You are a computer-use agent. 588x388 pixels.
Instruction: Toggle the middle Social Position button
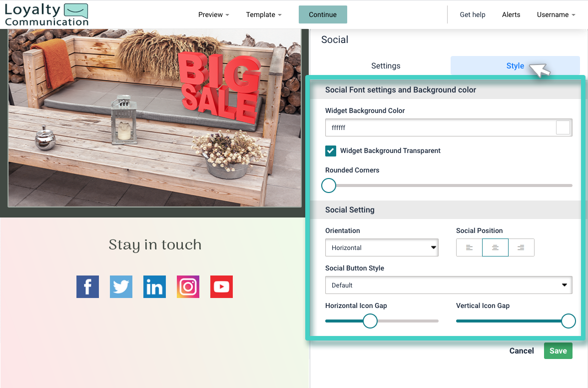click(495, 247)
